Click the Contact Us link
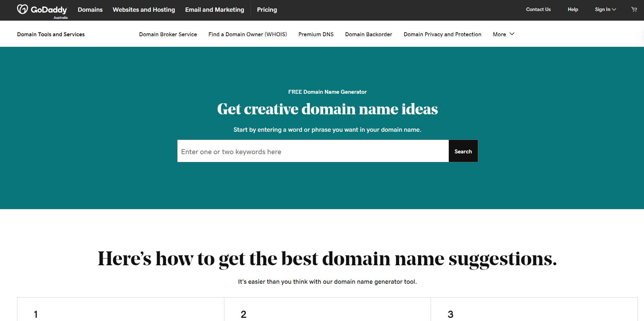The image size is (644, 321). (x=538, y=10)
